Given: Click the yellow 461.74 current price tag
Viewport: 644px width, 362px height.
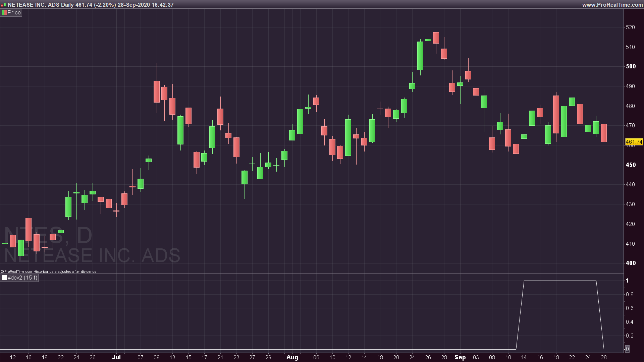Looking at the screenshot, I should (x=634, y=142).
